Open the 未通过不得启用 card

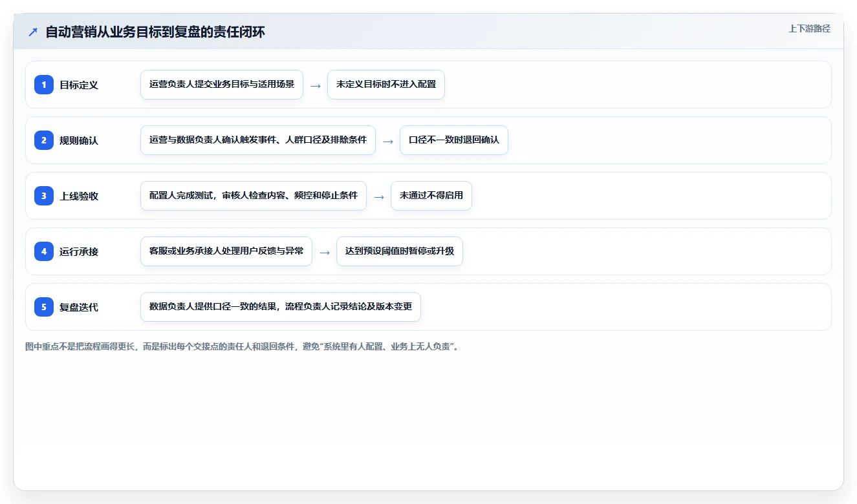431,196
